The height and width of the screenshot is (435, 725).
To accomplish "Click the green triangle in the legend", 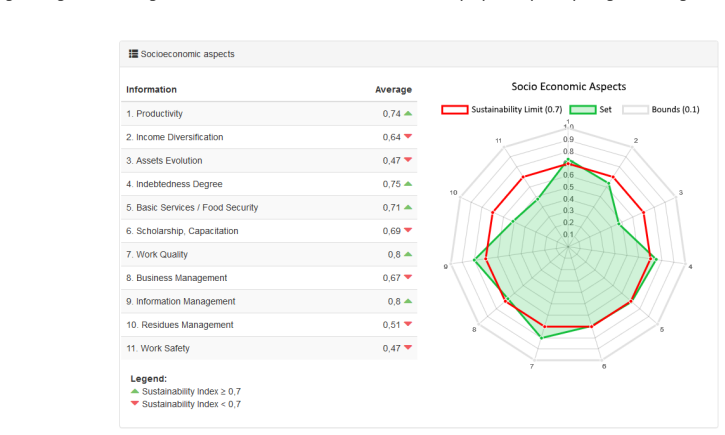I will click(x=135, y=391).
